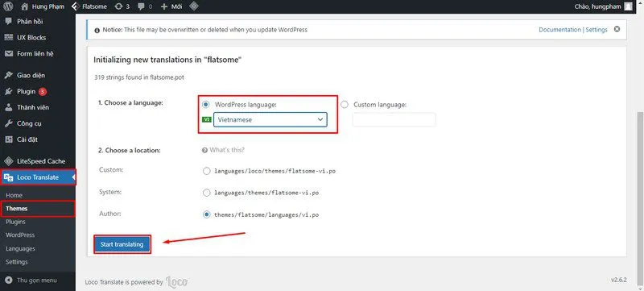Open the Languages submenu item
644x291 pixels.
point(20,248)
